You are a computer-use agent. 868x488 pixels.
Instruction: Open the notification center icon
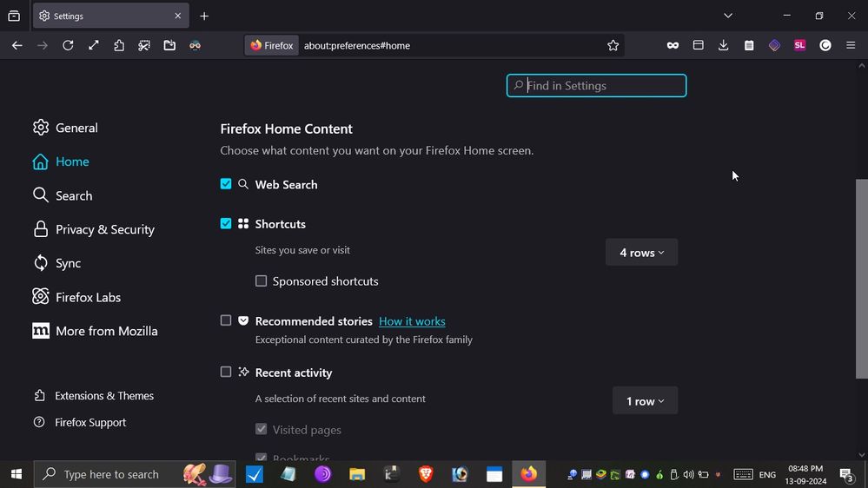[846, 474]
